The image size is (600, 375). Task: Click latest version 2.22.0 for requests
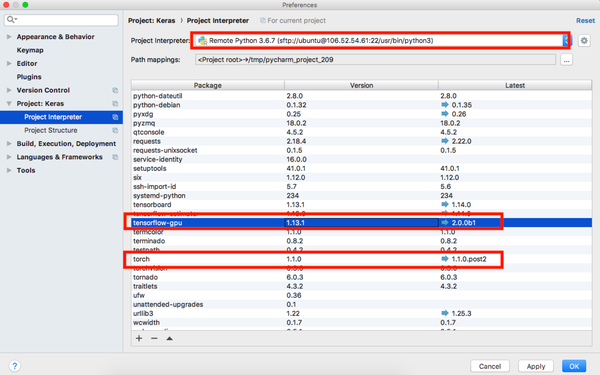[x=461, y=141]
